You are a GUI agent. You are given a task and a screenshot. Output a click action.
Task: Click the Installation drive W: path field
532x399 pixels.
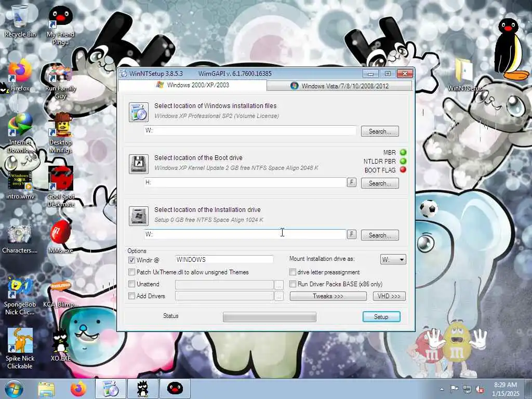(x=245, y=234)
